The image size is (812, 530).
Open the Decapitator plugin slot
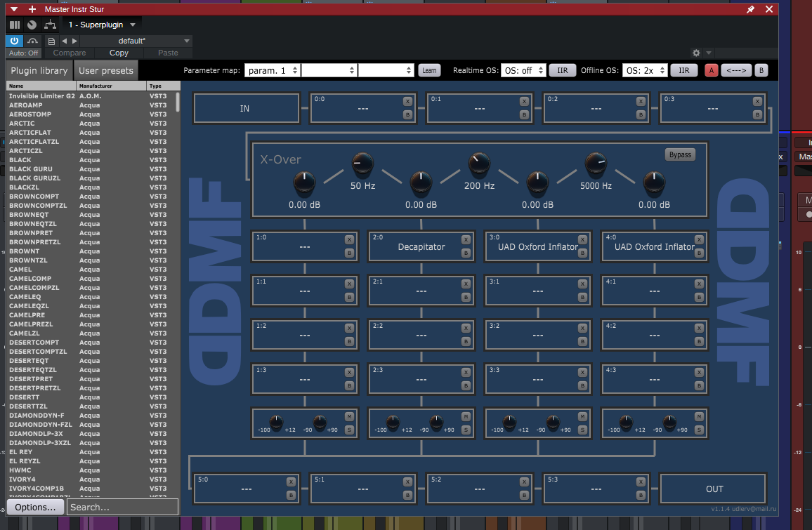coord(421,247)
